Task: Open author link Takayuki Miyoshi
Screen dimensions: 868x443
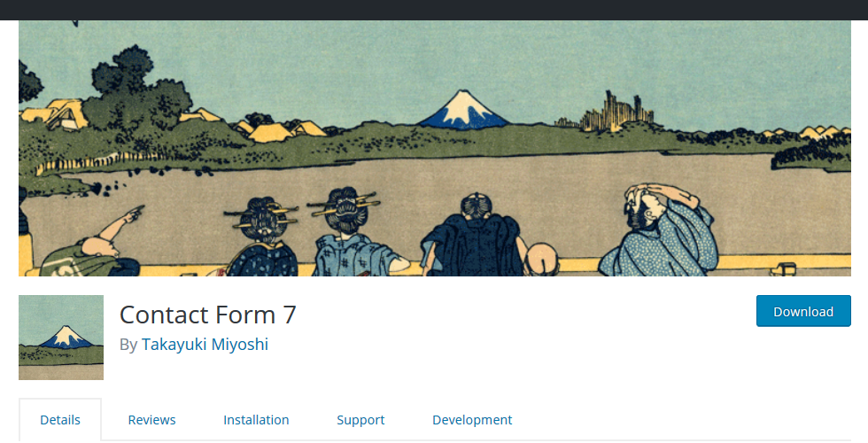Action: (x=205, y=345)
